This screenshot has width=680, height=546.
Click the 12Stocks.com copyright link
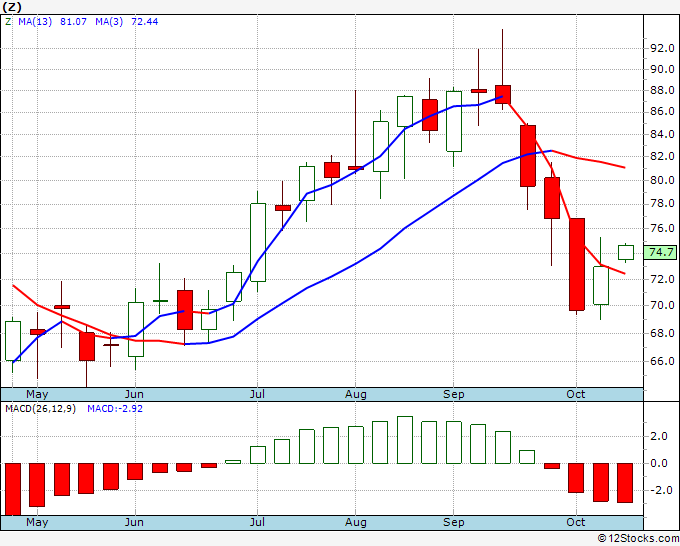pos(638,539)
